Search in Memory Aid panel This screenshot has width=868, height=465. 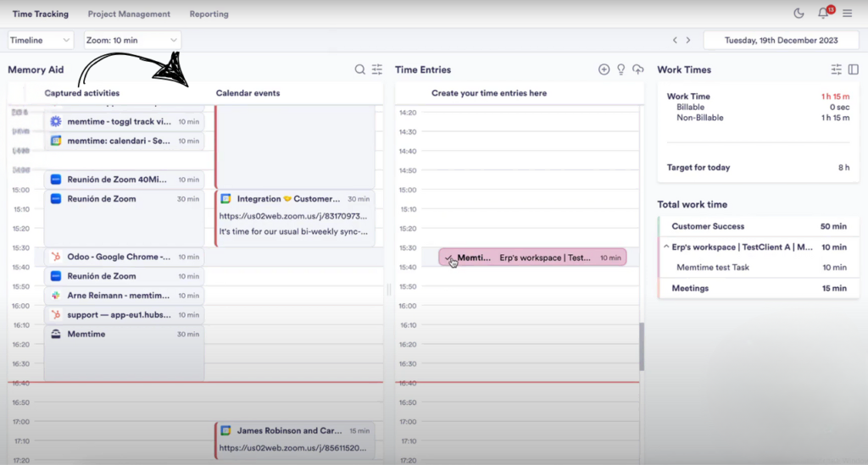(x=360, y=69)
